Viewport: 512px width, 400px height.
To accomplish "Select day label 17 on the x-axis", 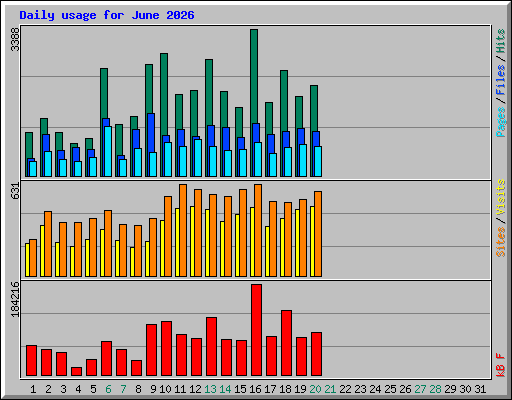I will pos(270,389).
